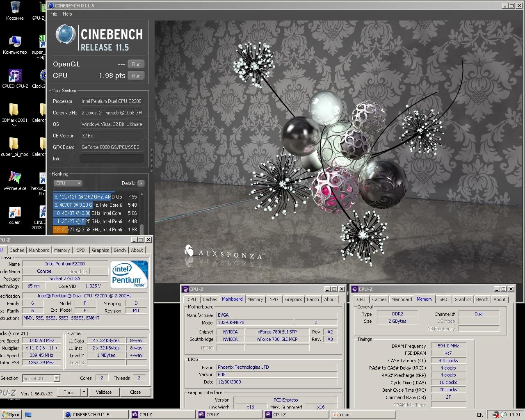The width and height of the screenshot is (525, 420).
Task: Open Caches tab in Memory CPU-Z window
Action: pyautogui.click(x=379, y=299)
